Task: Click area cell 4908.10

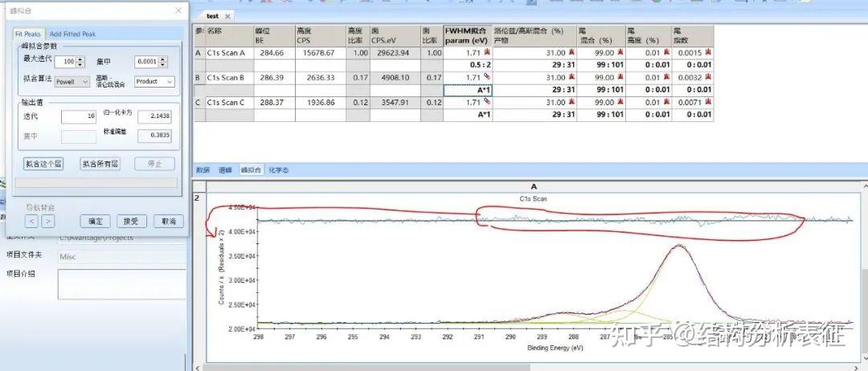Action: pyautogui.click(x=395, y=78)
